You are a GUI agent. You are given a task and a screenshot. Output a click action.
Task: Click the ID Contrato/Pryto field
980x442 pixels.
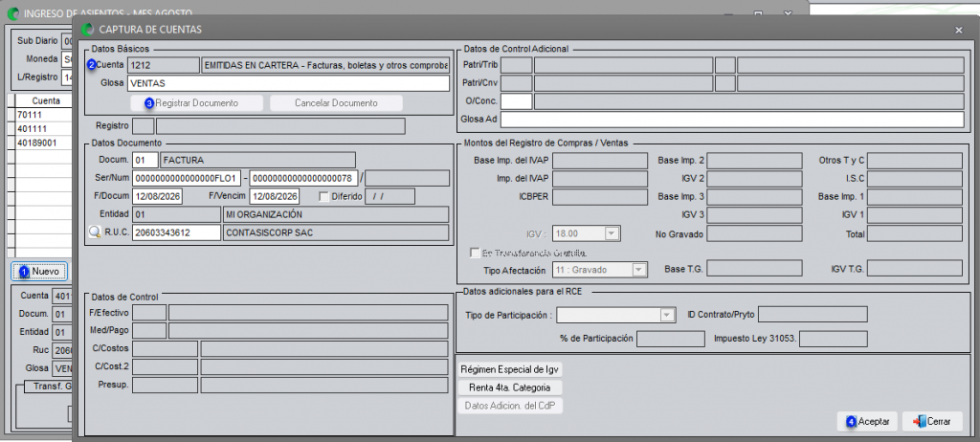[x=813, y=315]
